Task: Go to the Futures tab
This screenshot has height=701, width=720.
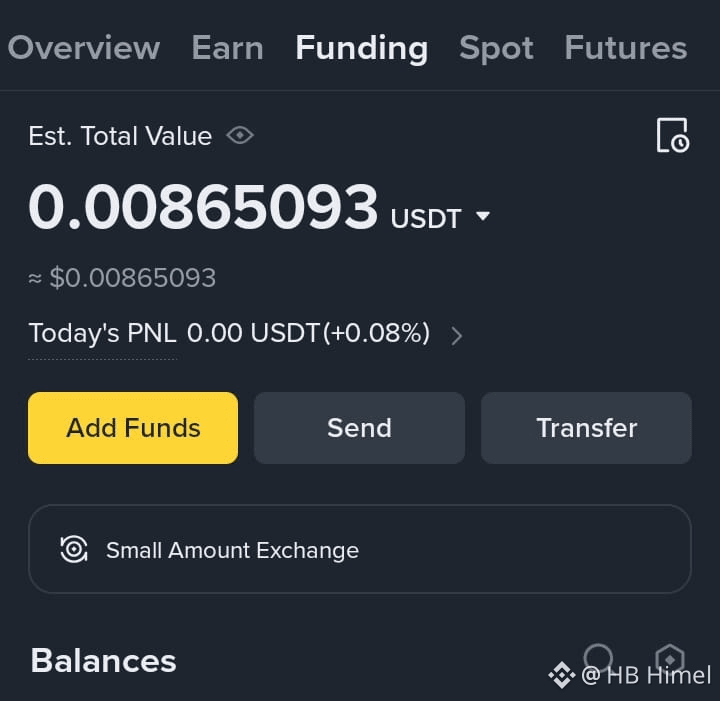Action: (626, 48)
